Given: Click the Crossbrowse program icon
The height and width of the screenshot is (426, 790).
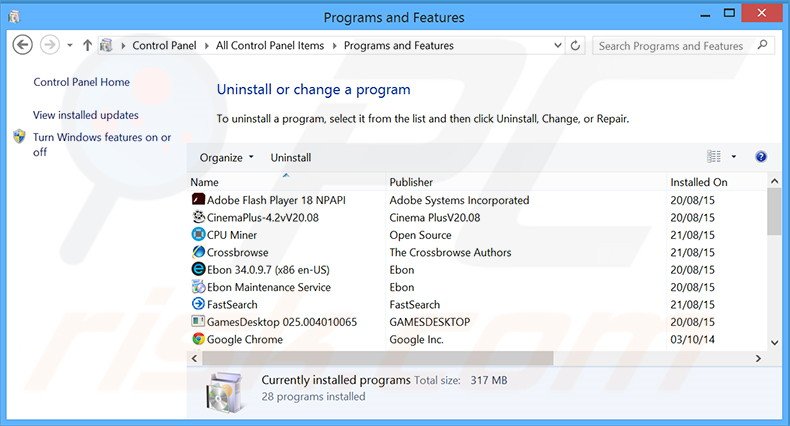Looking at the screenshot, I should tap(199, 252).
